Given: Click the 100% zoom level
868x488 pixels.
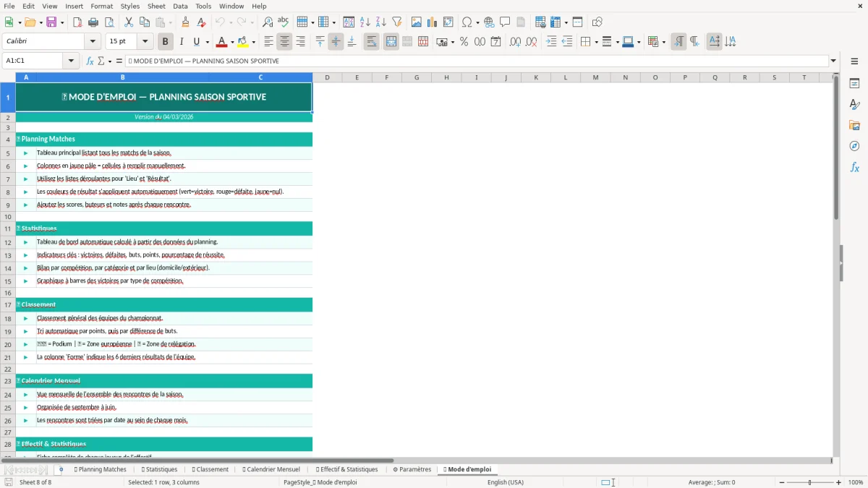Looking at the screenshot, I should pyautogui.click(x=856, y=482).
